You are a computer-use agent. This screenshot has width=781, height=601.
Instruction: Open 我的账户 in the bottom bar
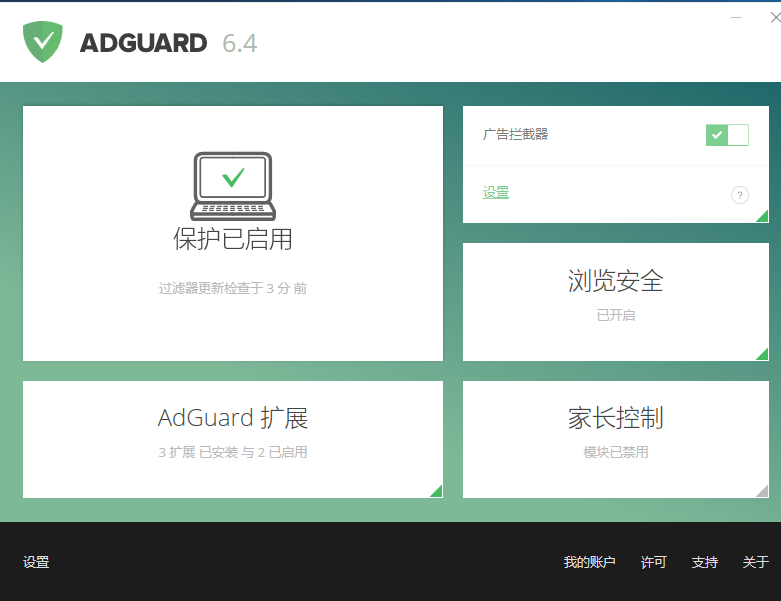589,562
